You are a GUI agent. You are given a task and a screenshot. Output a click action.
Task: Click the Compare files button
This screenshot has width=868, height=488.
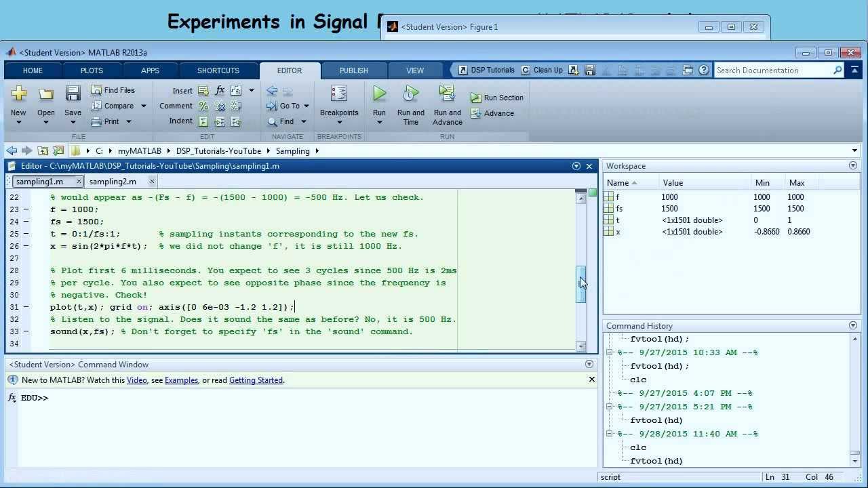click(113, 106)
